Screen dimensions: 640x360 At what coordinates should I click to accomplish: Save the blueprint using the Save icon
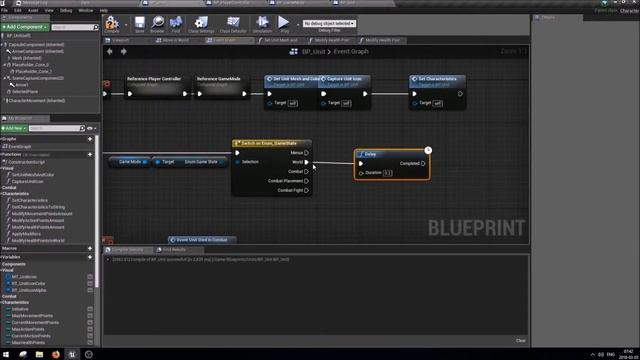(x=140, y=24)
